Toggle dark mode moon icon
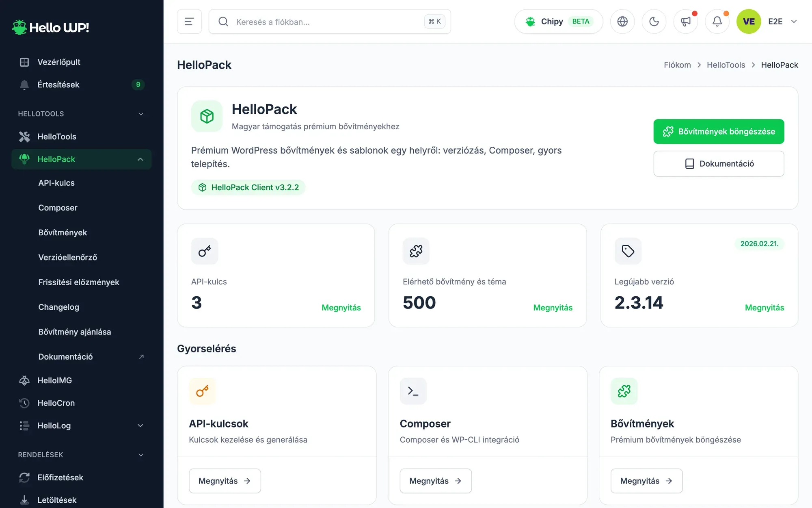 654,22
